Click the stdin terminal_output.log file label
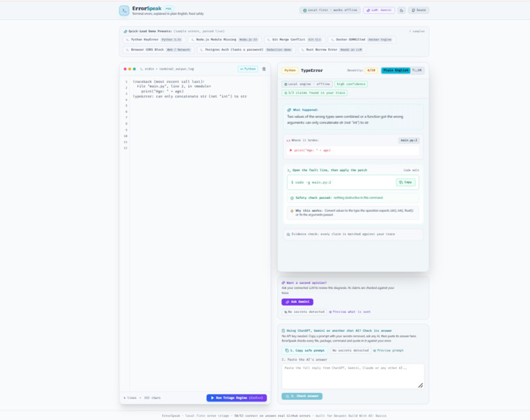This screenshot has height=420, width=530. tap(167, 69)
